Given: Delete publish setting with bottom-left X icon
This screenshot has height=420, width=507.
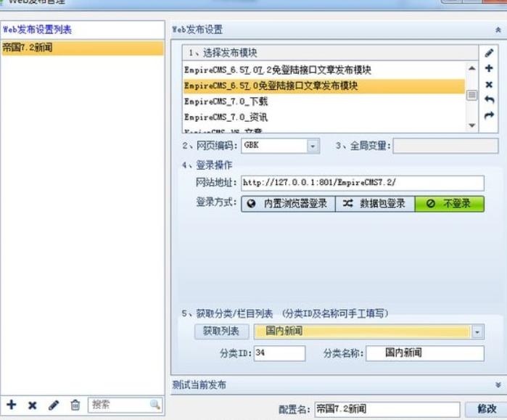Looking at the screenshot, I should pyautogui.click(x=33, y=405).
